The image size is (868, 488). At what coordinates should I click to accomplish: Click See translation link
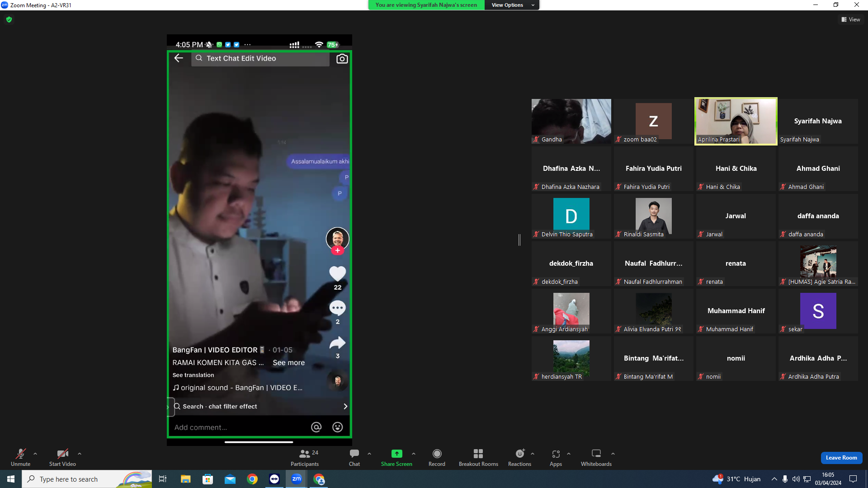tap(193, 375)
